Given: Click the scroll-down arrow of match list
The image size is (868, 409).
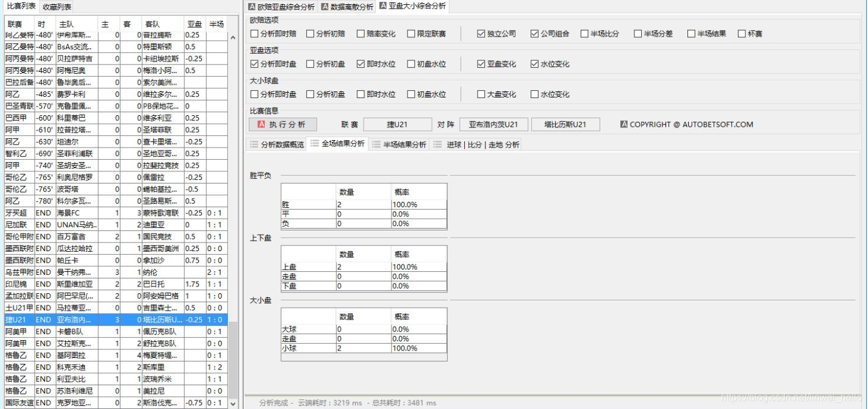Looking at the screenshot, I should [x=232, y=403].
